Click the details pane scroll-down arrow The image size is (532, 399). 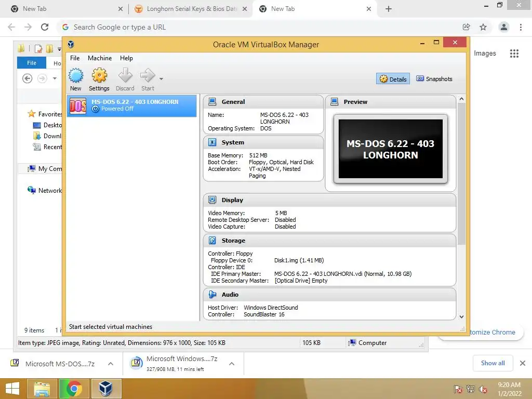tap(461, 316)
